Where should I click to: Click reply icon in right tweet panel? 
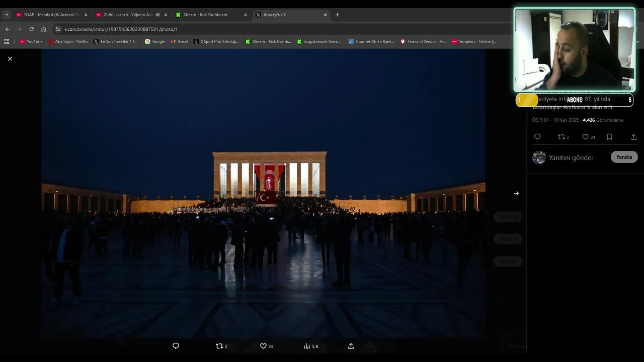click(537, 137)
